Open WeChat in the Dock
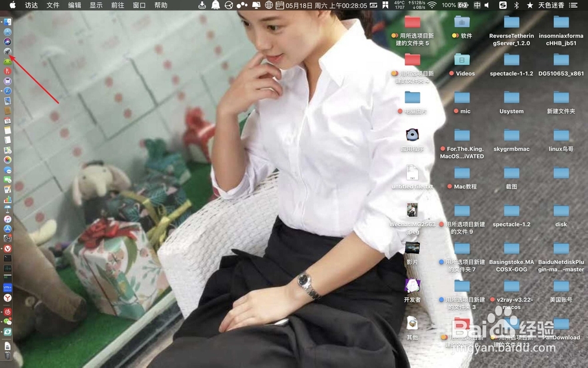Screen dimensions: 588x368 (x=7, y=322)
